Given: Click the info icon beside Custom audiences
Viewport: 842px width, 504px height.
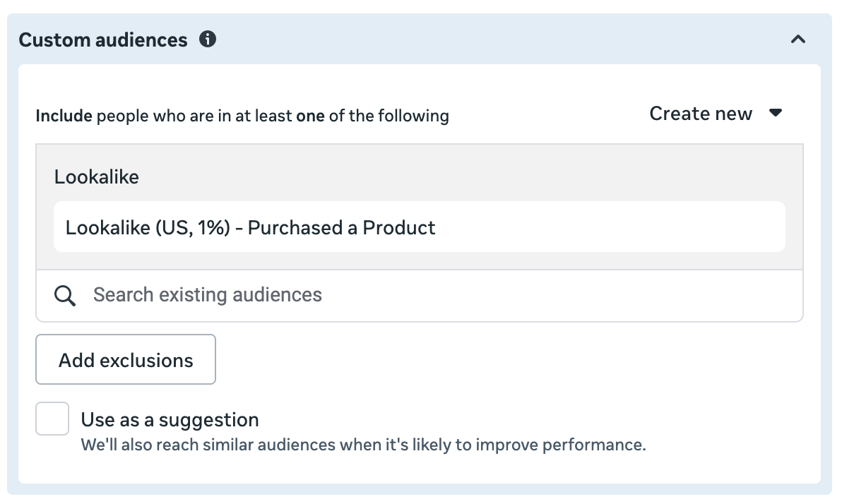Looking at the screenshot, I should pyautogui.click(x=208, y=40).
